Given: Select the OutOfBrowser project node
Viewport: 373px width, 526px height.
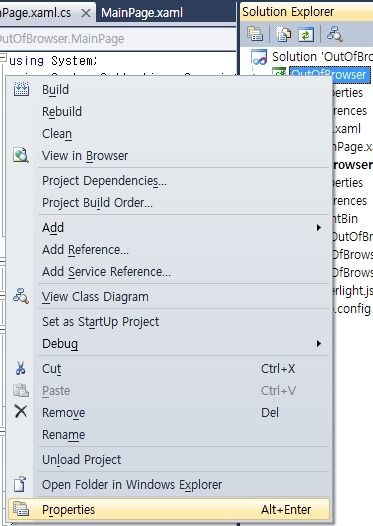Looking at the screenshot, I should click(x=329, y=74).
